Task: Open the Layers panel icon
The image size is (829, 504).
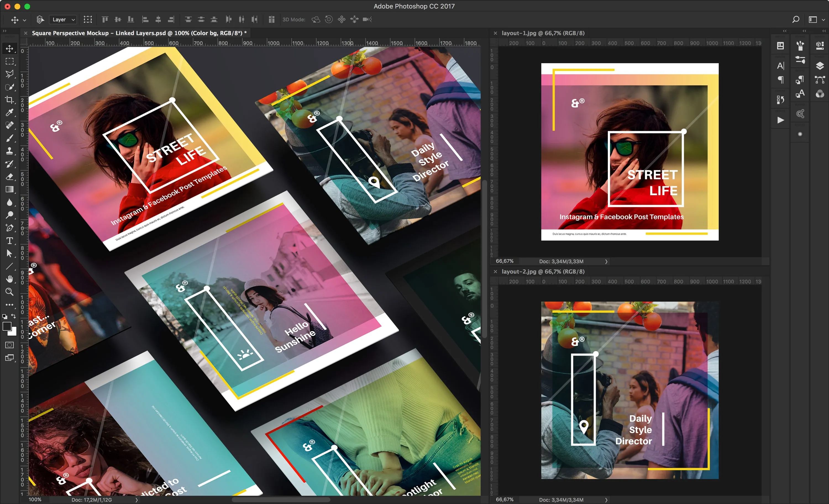Action: click(x=820, y=65)
